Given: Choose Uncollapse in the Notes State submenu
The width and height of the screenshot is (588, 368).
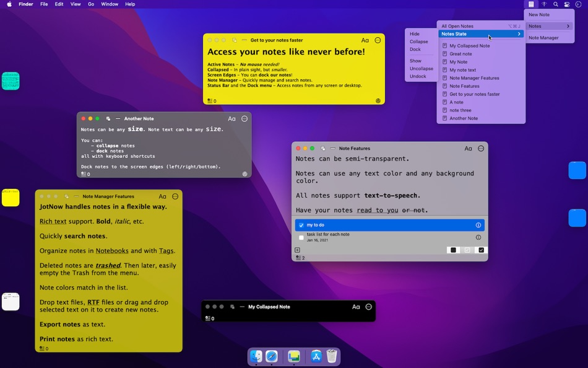Looking at the screenshot, I should click(421, 69).
